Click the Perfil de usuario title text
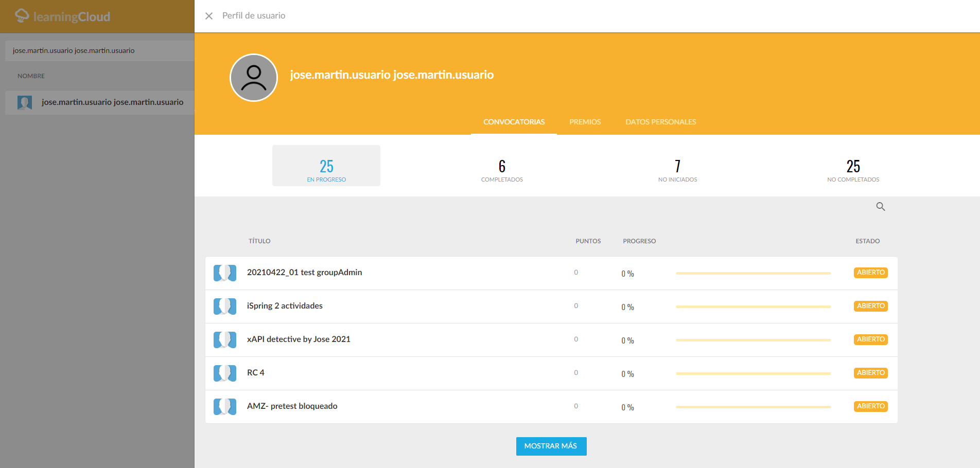The width and height of the screenshot is (980, 468). (254, 16)
